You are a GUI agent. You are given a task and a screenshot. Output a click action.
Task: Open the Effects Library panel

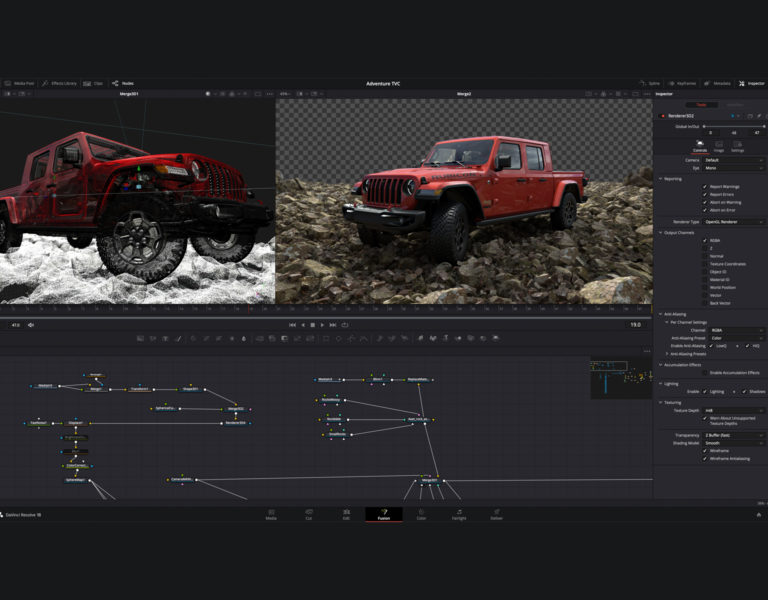coord(61,83)
